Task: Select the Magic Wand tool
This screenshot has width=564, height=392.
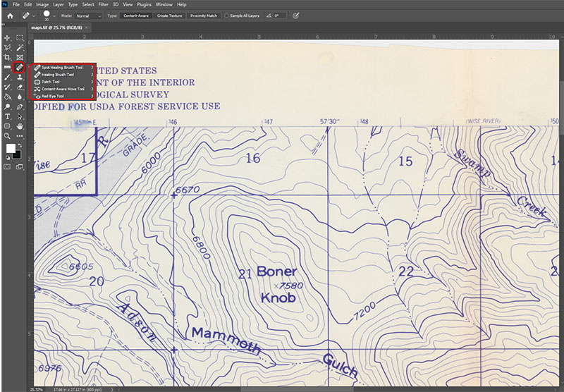Action: point(20,47)
